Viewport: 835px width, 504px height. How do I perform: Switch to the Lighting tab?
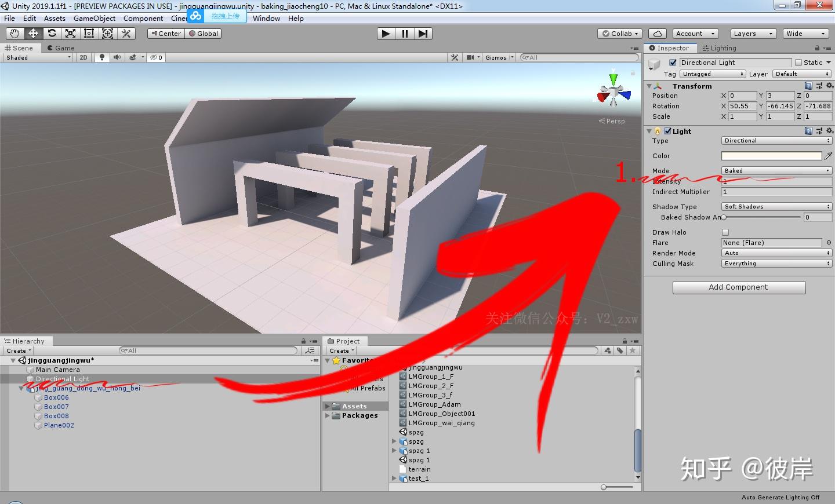(719, 48)
